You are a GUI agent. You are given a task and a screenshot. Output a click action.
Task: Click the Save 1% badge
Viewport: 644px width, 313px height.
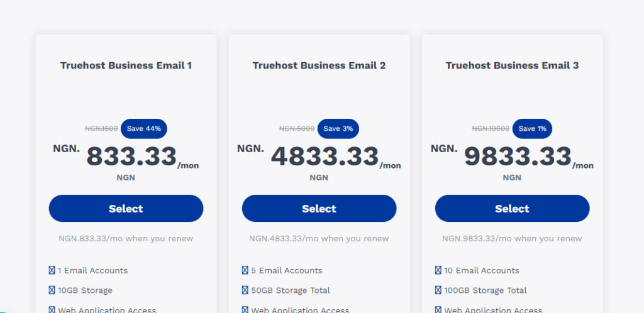pyautogui.click(x=532, y=128)
